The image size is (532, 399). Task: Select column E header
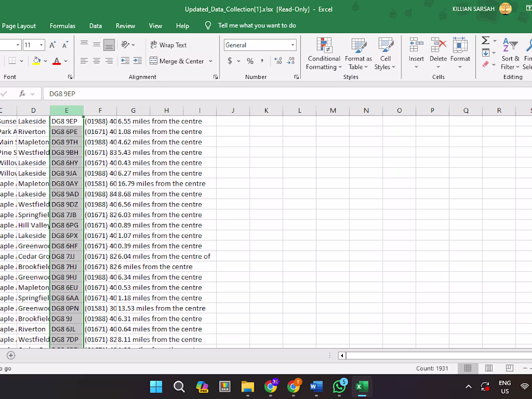coord(67,110)
